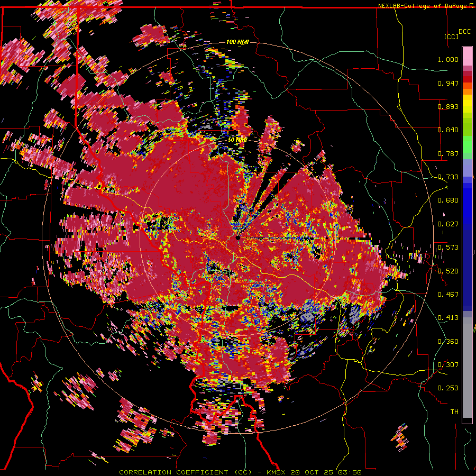Image resolution: width=476 pixels, height=476 pixels.
Task: Click the [CC] units label
Action: coord(451,36)
